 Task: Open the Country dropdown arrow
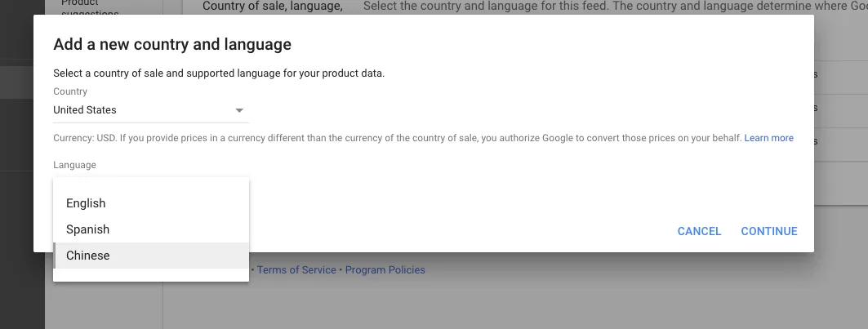[x=239, y=110]
